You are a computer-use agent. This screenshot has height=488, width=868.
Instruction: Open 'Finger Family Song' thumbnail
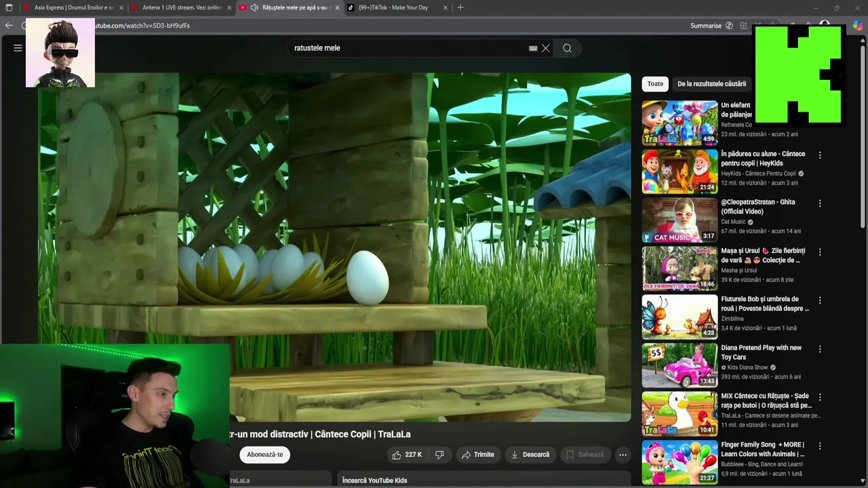click(x=679, y=462)
